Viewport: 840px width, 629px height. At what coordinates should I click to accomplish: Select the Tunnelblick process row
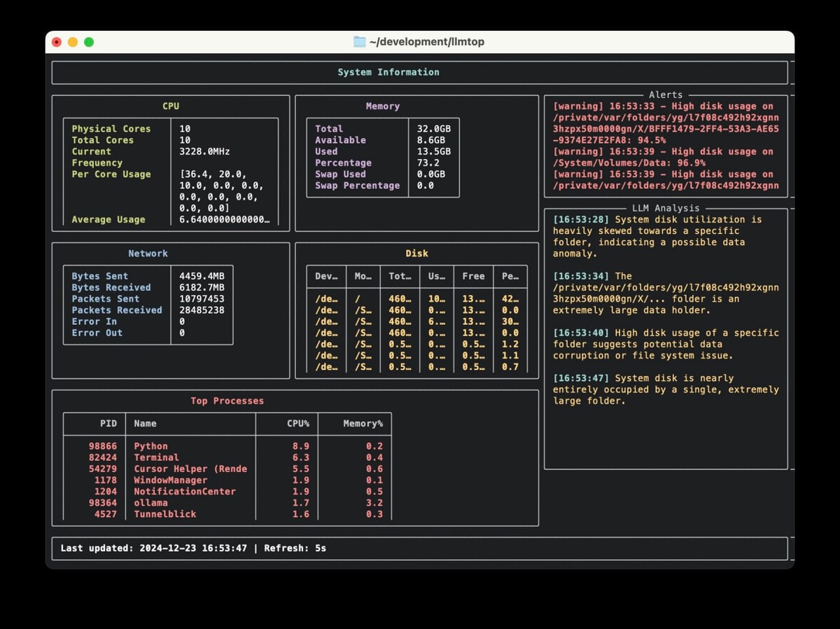[x=165, y=514]
